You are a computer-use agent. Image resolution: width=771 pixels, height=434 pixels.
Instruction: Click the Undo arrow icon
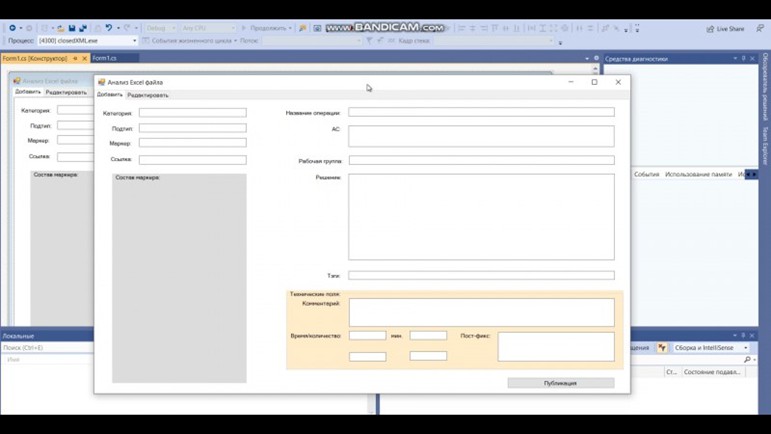pyautogui.click(x=109, y=28)
